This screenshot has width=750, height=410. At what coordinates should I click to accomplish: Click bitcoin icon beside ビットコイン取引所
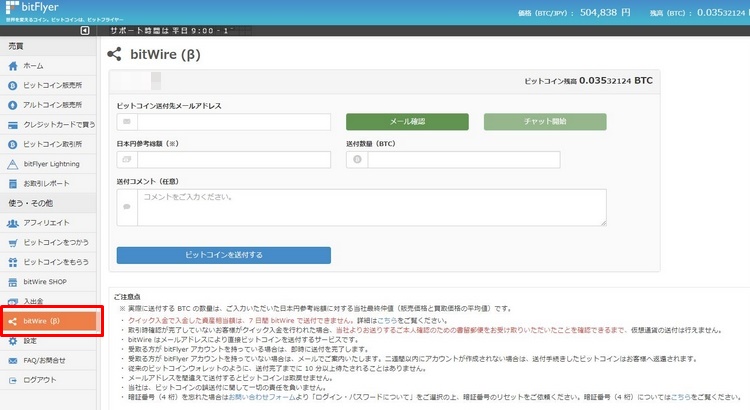tap(13, 144)
